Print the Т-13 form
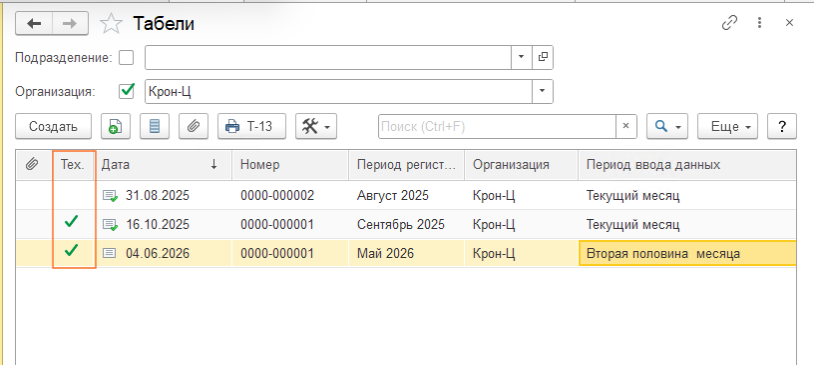 (252, 126)
